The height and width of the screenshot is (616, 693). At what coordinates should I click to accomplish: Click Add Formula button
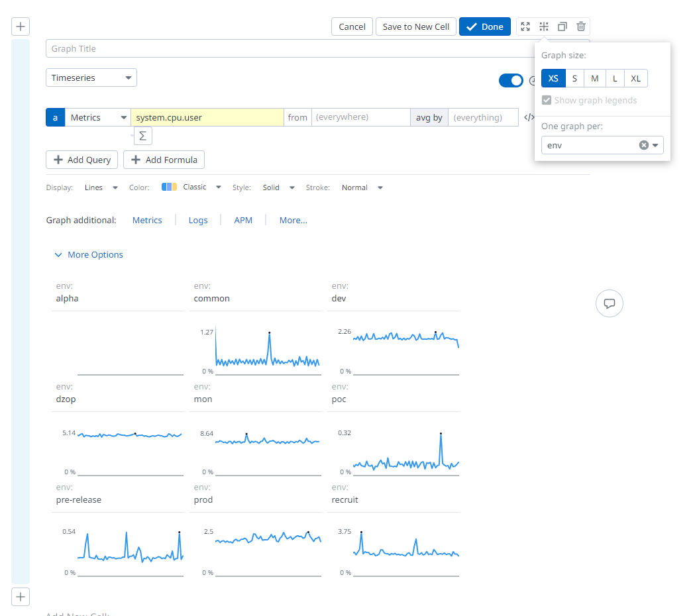[164, 160]
